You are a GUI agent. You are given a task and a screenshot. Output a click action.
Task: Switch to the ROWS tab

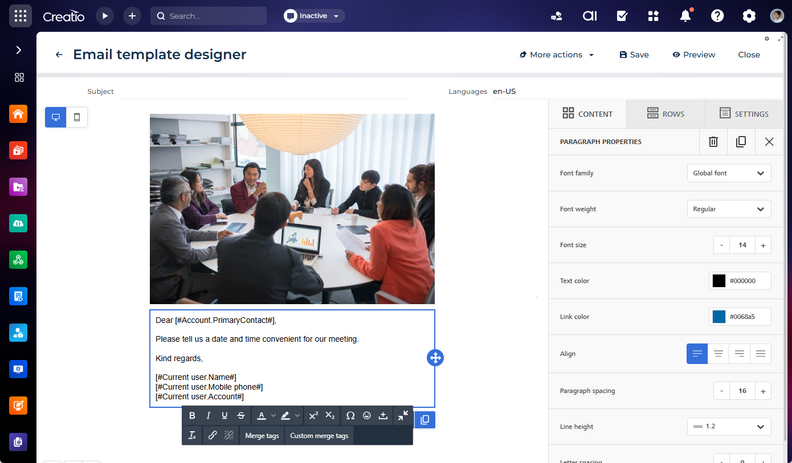[666, 114]
